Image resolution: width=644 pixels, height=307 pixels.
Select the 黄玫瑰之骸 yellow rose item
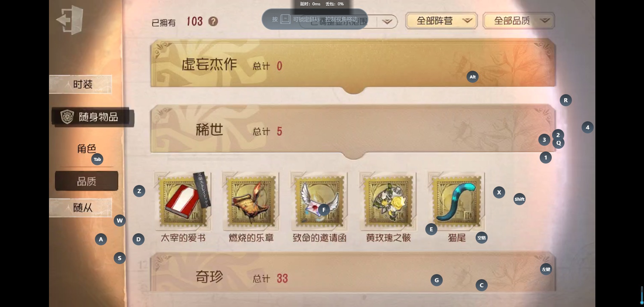[x=388, y=201]
